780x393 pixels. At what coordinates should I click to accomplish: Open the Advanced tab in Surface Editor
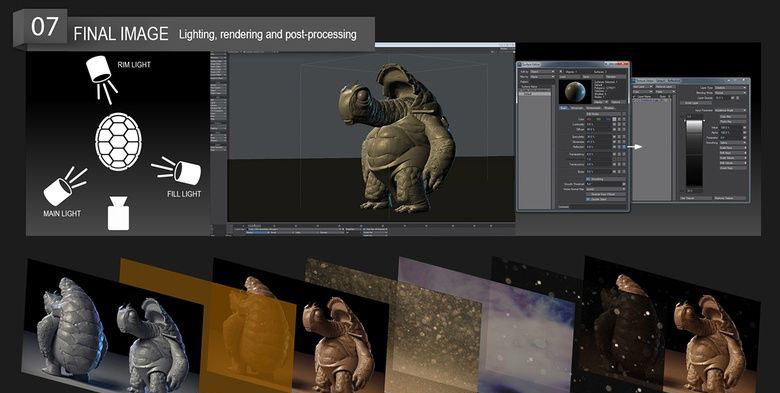(577, 108)
